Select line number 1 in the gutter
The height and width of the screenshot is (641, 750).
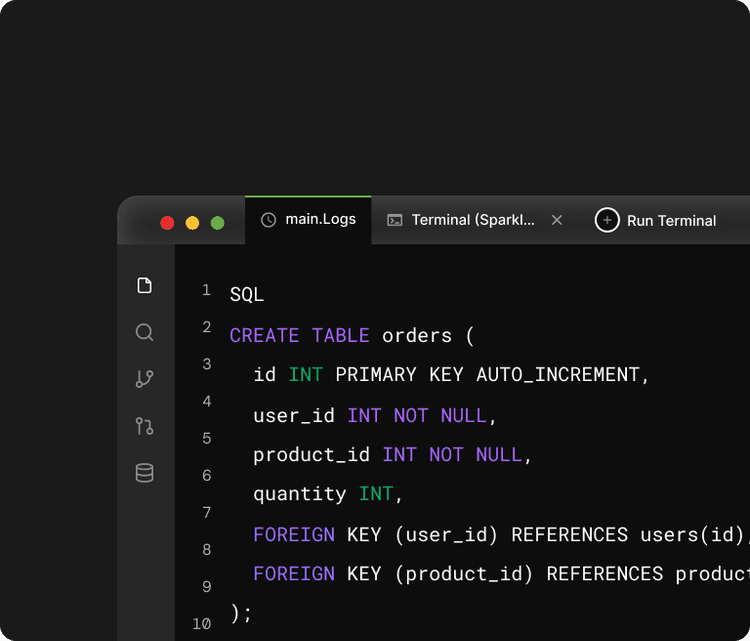[206, 290]
